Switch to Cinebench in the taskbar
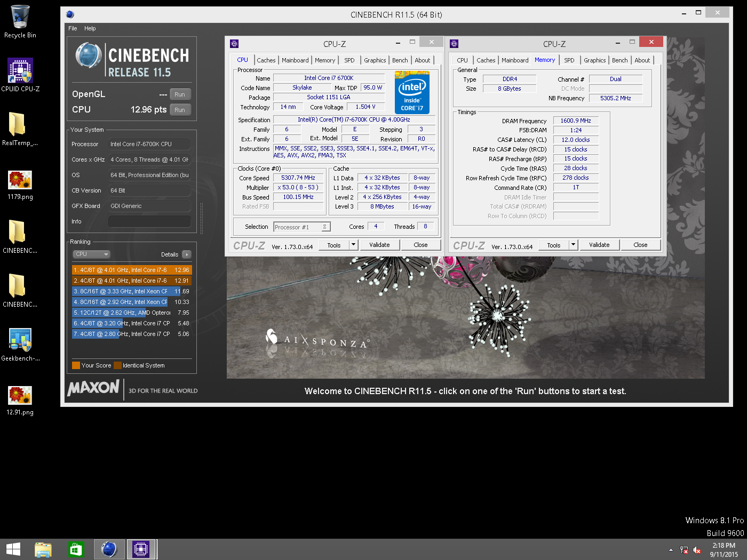The height and width of the screenshot is (560, 747). click(109, 549)
